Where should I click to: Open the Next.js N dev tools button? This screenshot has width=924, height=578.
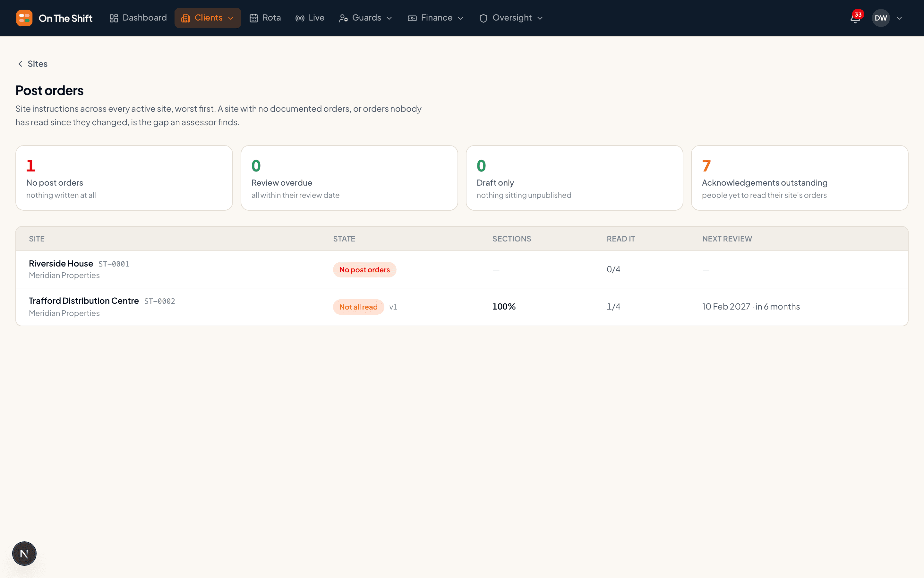24,553
